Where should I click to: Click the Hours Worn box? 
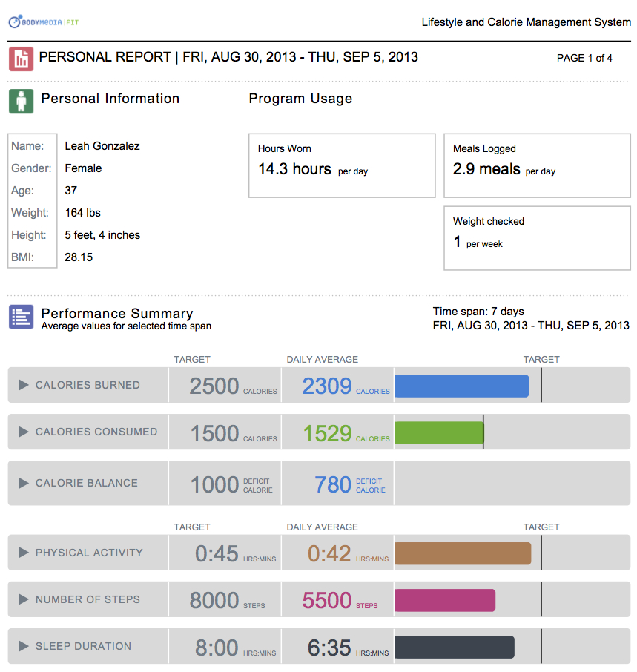(341, 165)
